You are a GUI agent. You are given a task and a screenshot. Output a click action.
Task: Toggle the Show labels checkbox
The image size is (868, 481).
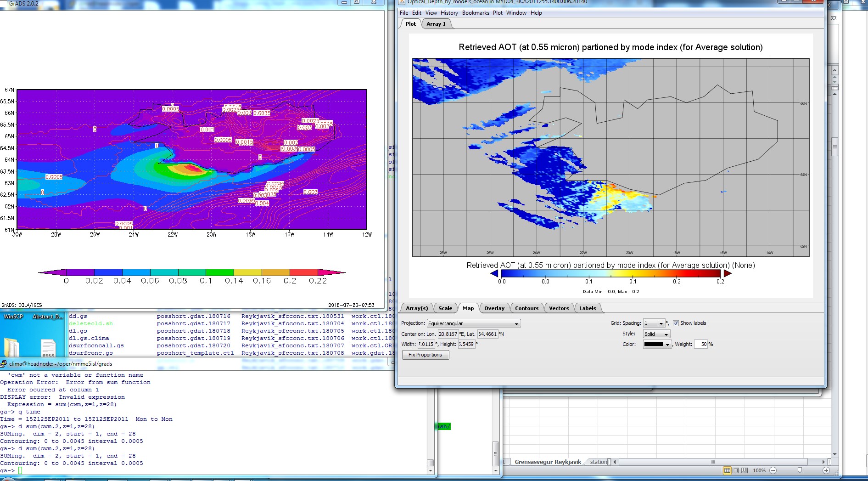[676, 323]
